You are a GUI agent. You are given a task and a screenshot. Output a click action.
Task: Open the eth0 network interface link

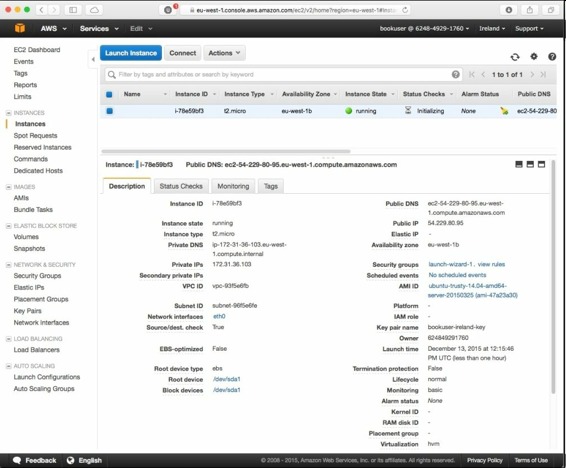pos(219,316)
